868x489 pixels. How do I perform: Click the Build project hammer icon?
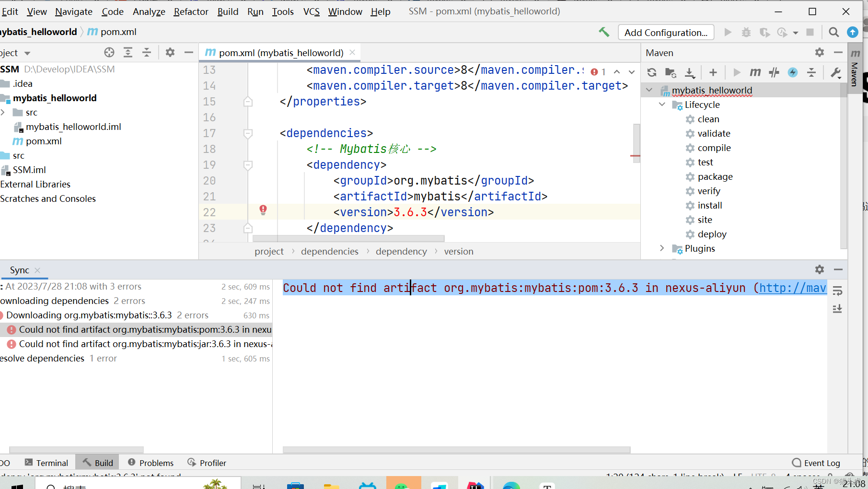click(604, 32)
